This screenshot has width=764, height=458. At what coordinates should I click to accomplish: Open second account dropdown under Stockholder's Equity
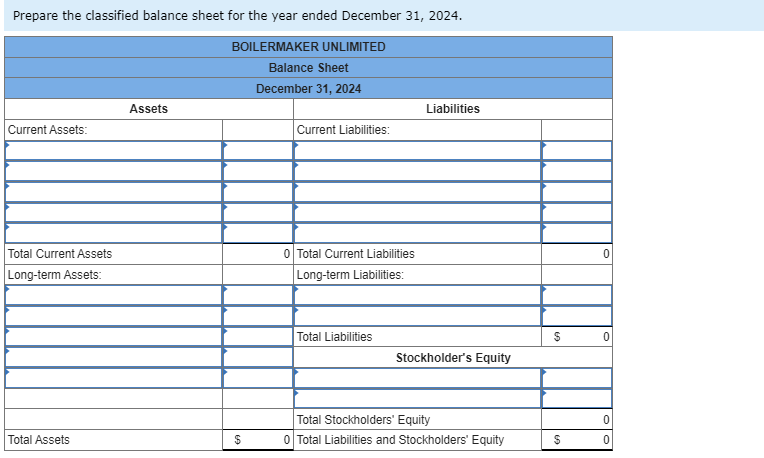click(417, 399)
